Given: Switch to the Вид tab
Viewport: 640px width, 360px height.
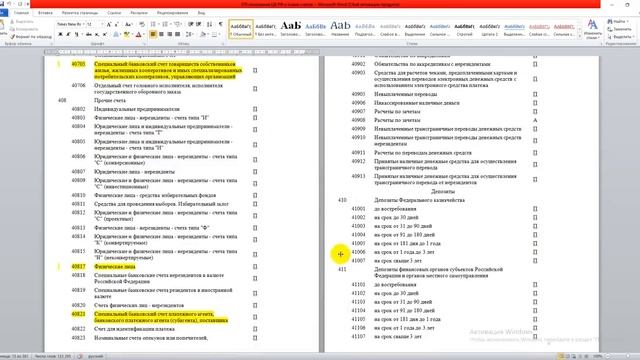Looking at the screenshot, I should (201, 13).
